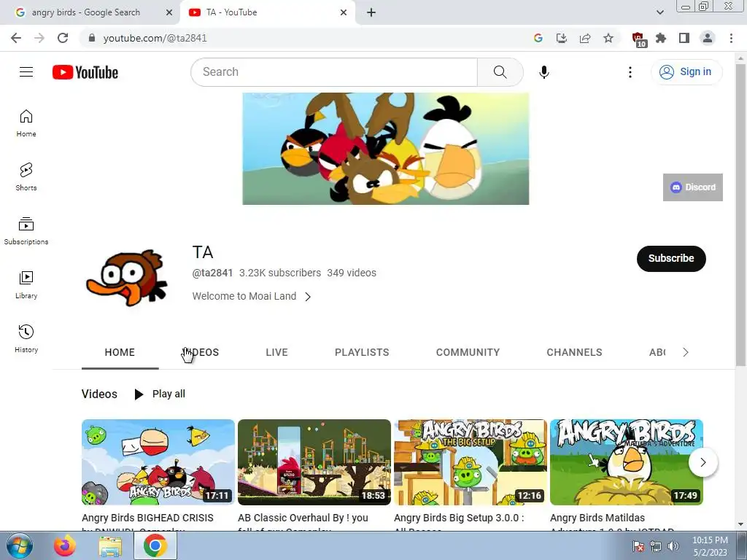
Task: Open Angry Birds Big Setup 3.0.0 video title
Action: [459, 521]
